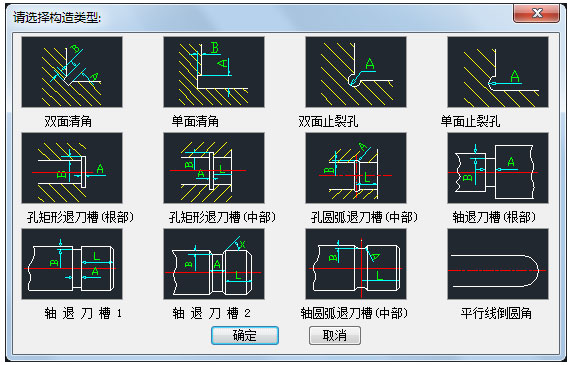Pick the 平行线倒圆角 thumbnail
This screenshot has height=365, width=571.
[498, 264]
